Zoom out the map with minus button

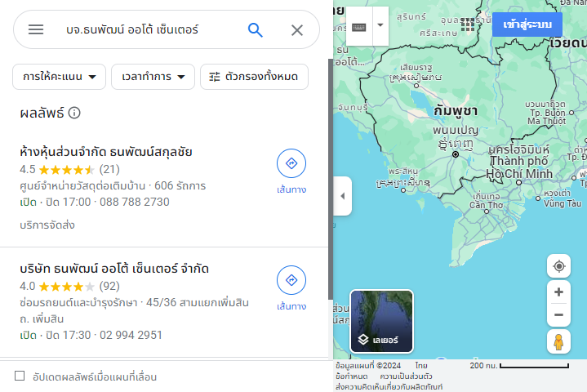coord(559,315)
